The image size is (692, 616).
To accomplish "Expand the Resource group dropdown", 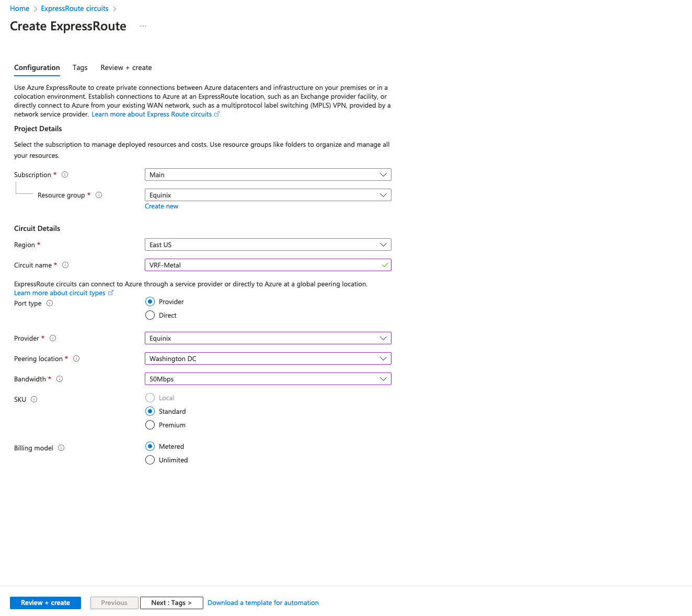I will (x=268, y=195).
